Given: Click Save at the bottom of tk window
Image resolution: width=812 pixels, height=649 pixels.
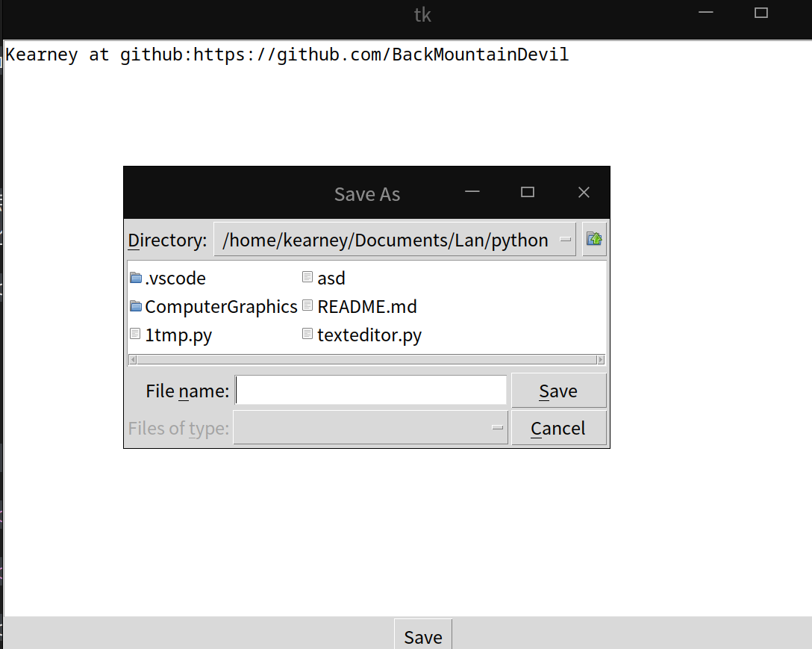Looking at the screenshot, I should point(423,635).
